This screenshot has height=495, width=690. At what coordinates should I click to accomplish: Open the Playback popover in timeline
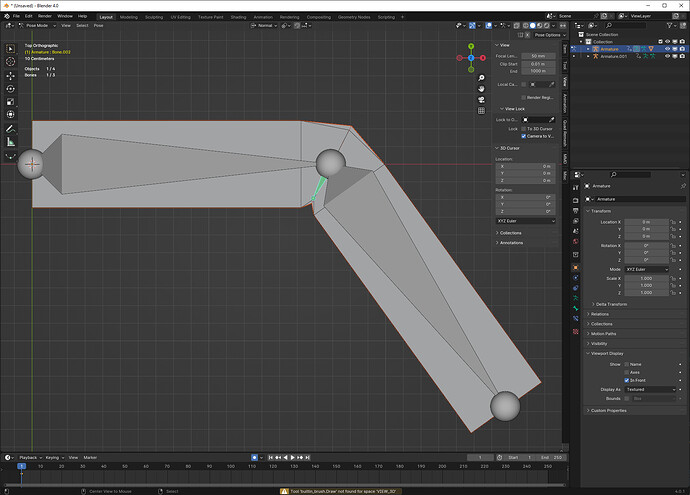click(30, 458)
